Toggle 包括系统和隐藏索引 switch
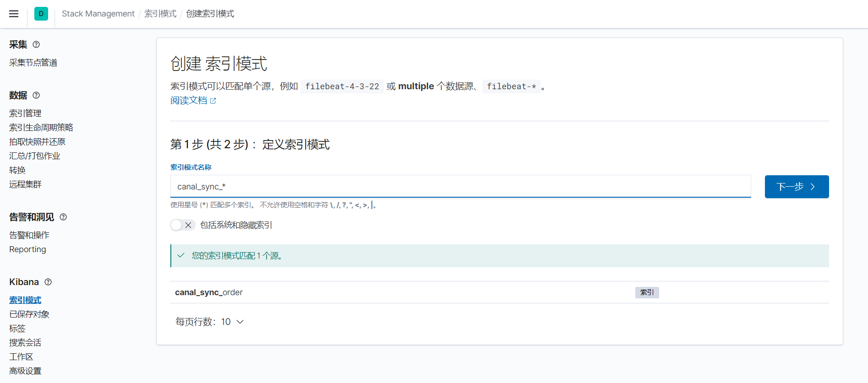 (182, 225)
